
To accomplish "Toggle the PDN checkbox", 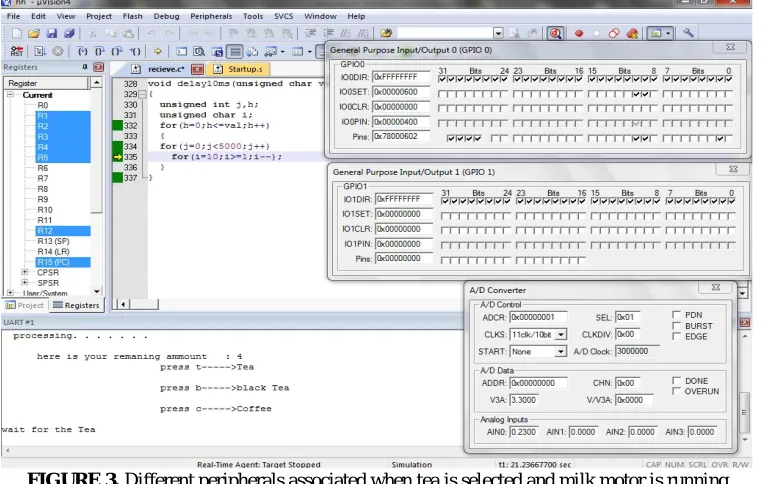I will [676, 314].
